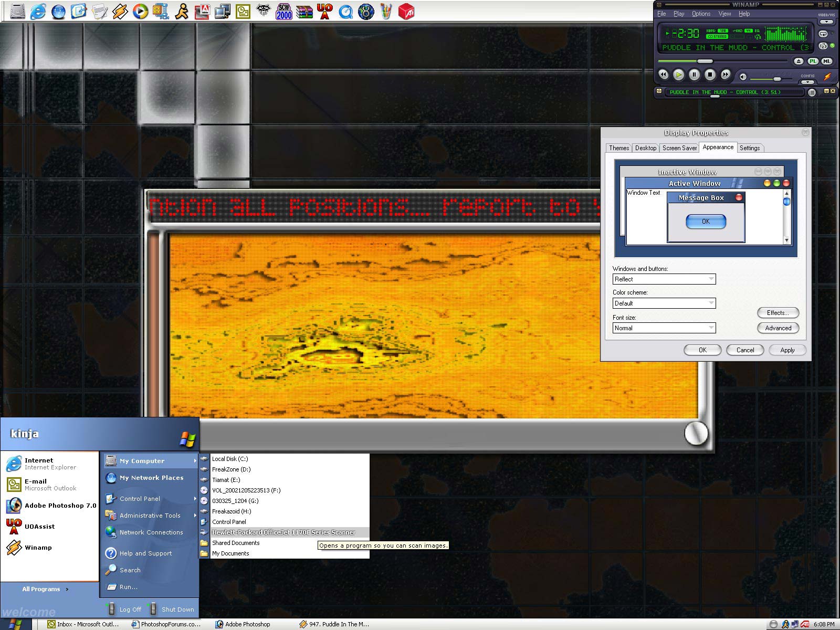840x630 pixels.
Task: Open the Font size dropdown
Action: [664, 328]
